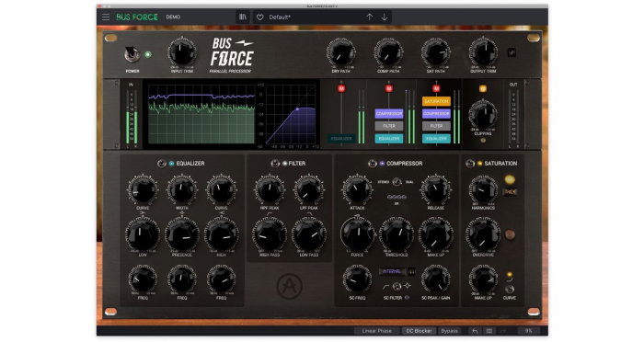
Task: Click the saturation OVERDRIVE knob
Action: click(483, 234)
